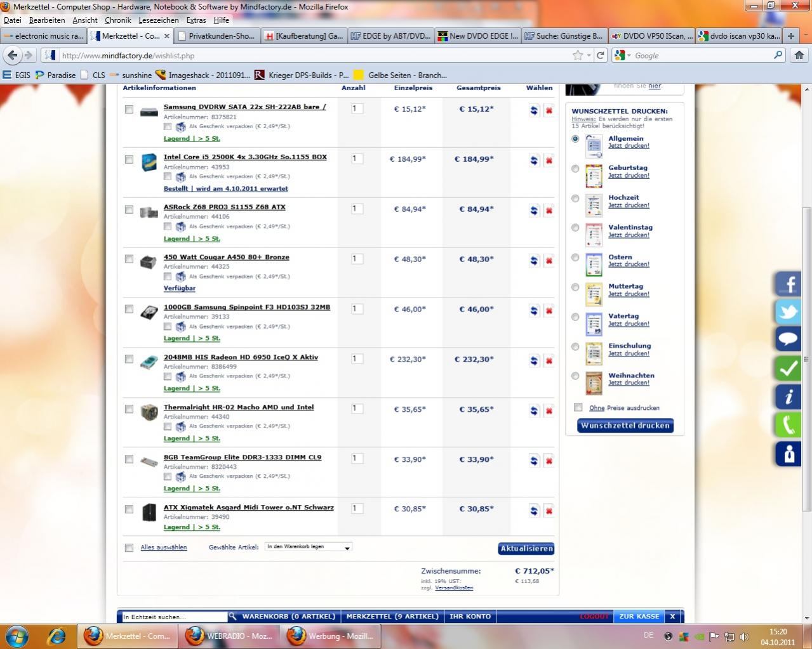Click the Aktualisieren button
The image size is (812, 649).
point(526,549)
